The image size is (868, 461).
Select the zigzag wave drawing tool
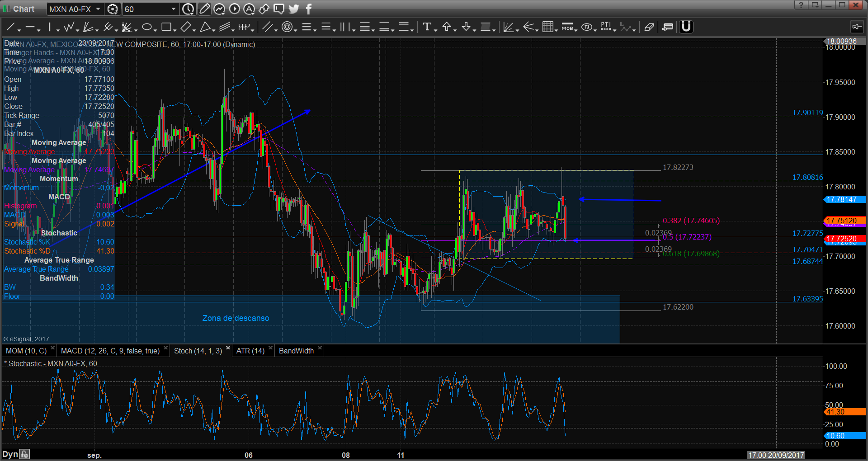tap(69, 28)
